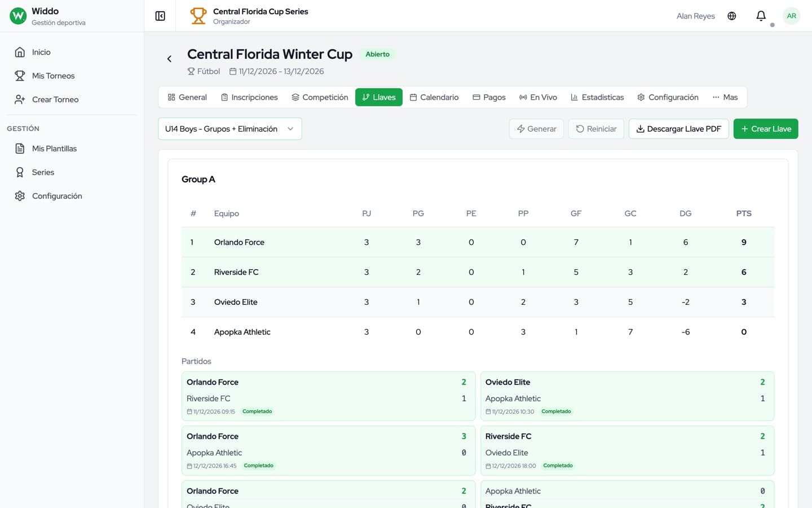The height and width of the screenshot is (508, 812).
Task: Open Mis Torneos in the sidebar
Action: 72,76
